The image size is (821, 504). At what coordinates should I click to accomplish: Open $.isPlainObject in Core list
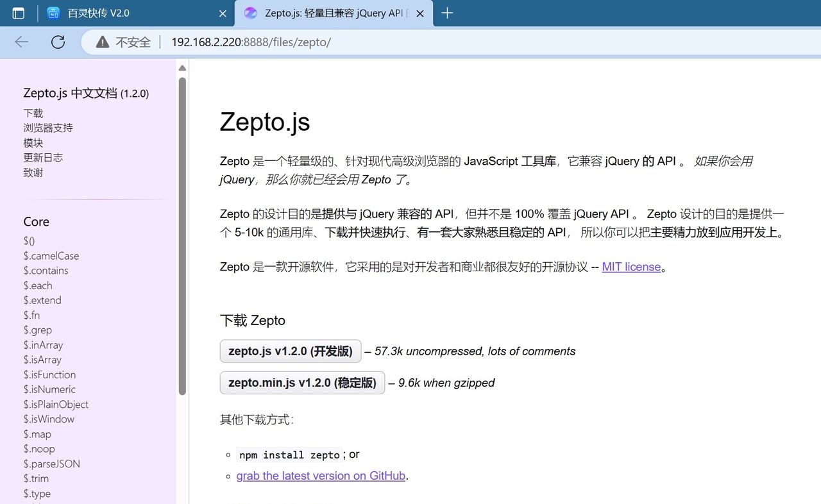pyautogui.click(x=56, y=404)
